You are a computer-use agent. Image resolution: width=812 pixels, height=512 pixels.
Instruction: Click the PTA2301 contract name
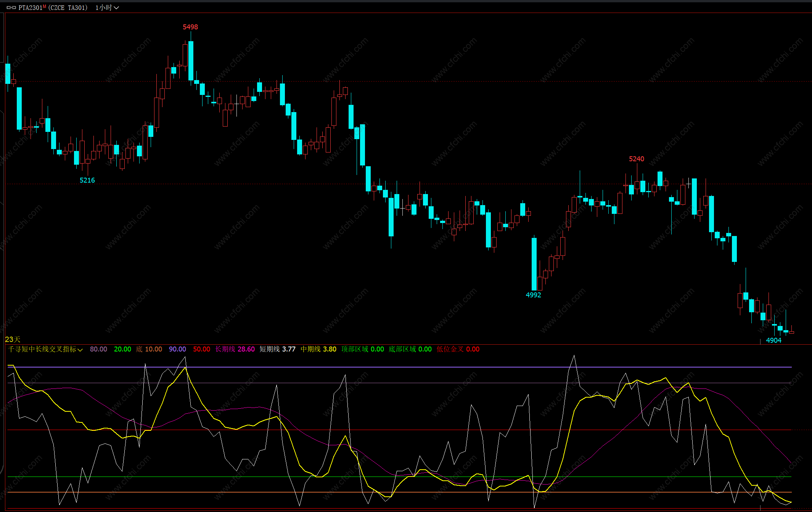click(x=30, y=8)
